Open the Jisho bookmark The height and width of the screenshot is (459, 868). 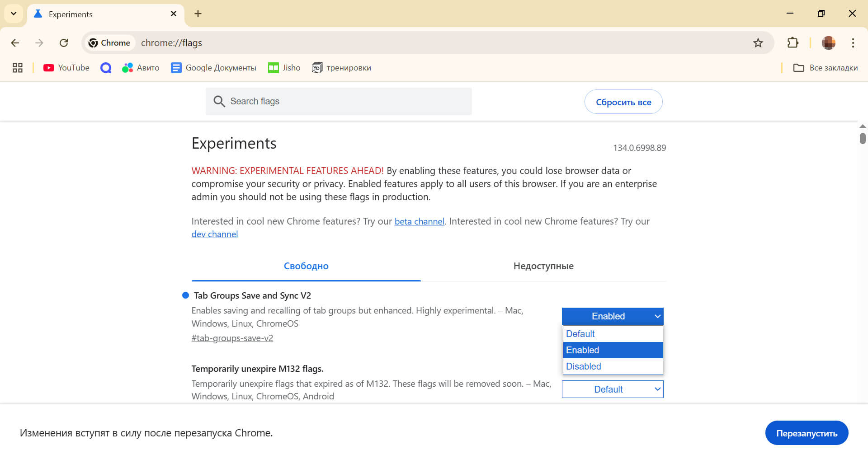tap(284, 68)
